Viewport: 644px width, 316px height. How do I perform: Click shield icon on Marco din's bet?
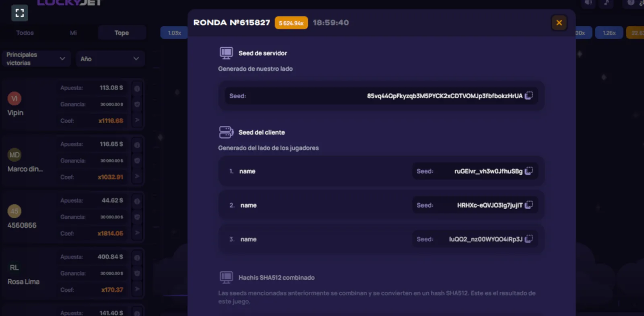point(137,160)
